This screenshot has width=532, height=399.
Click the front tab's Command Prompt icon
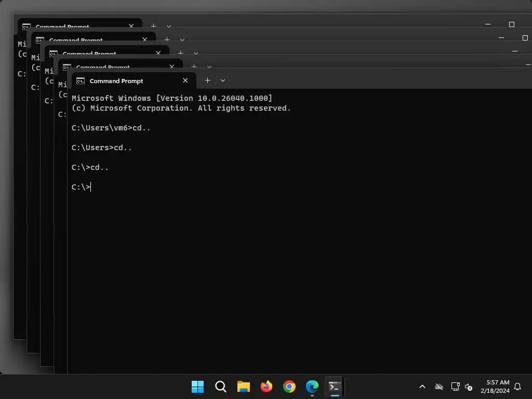pyautogui.click(x=81, y=81)
